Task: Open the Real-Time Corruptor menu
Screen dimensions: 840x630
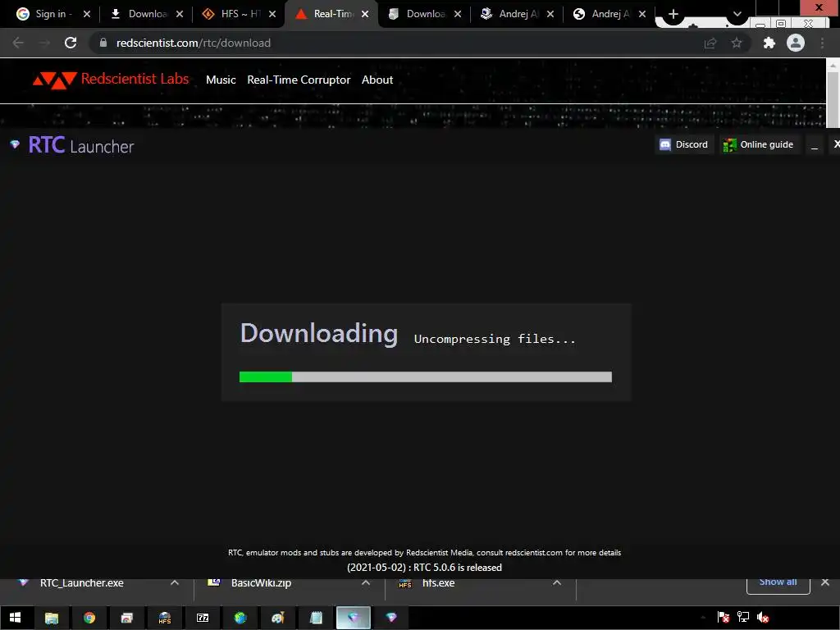Action: (x=299, y=80)
